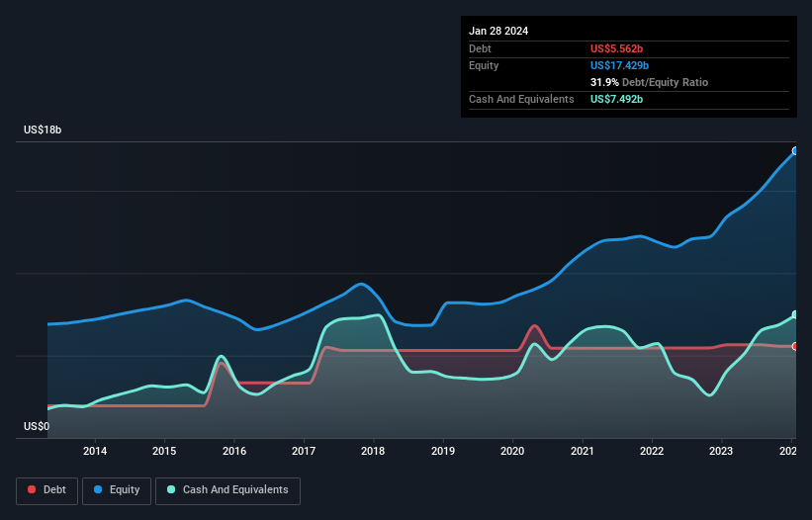Image resolution: width=812 pixels, height=520 pixels.
Task: Click the Debt row label in tooltip
Action: [x=480, y=48]
